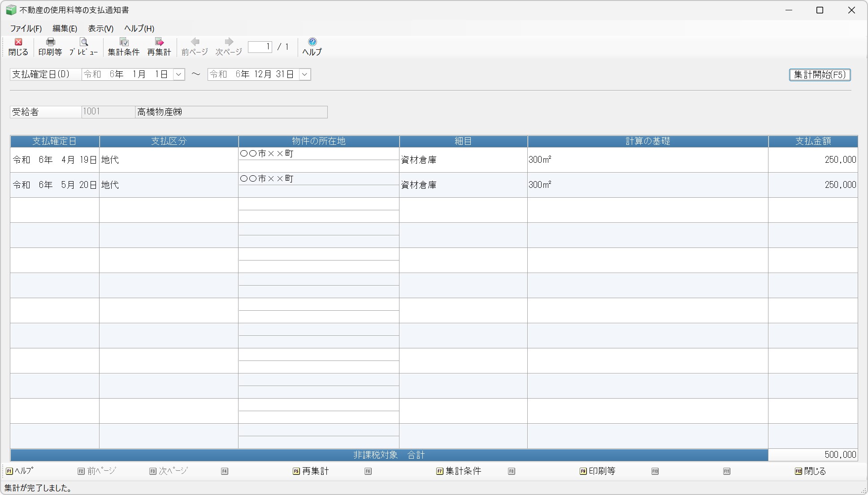Click the page number input box

(x=260, y=47)
